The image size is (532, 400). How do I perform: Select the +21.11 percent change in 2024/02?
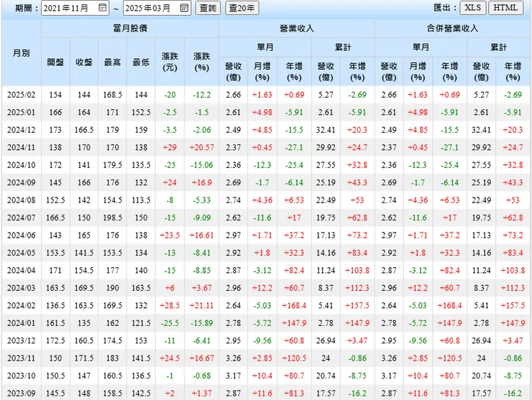pyautogui.click(x=202, y=305)
